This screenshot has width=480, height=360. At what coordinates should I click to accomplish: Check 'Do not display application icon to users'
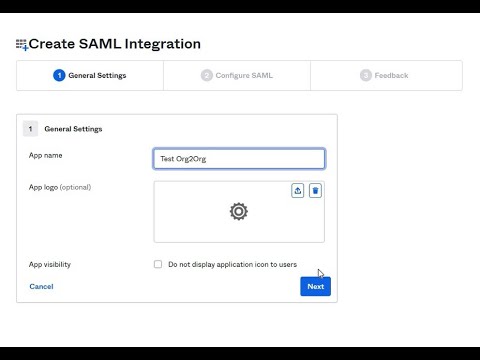pos(158,264)
